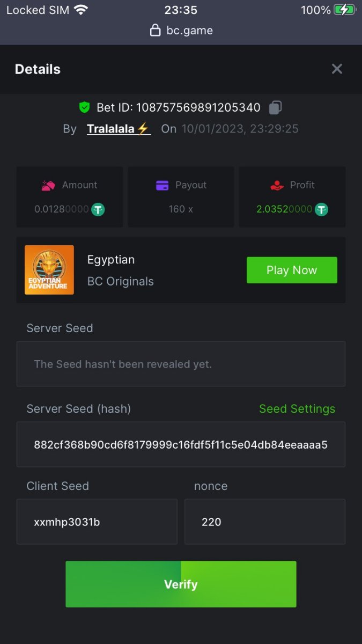Tap the Client Seed input field
Screen dimensions: 362x644
[x=97, y=522]
